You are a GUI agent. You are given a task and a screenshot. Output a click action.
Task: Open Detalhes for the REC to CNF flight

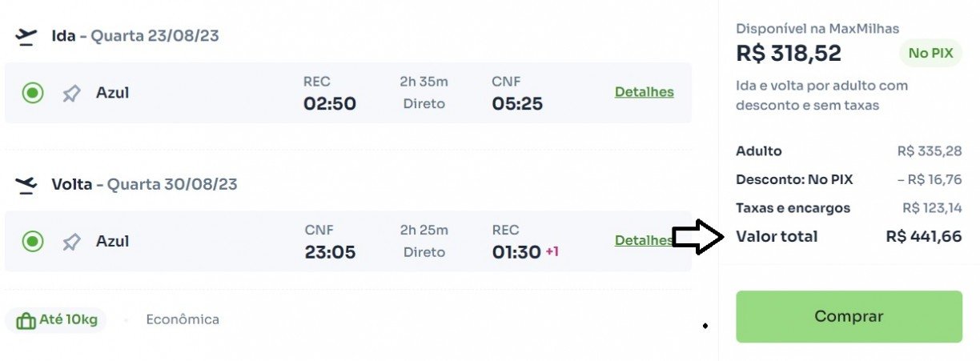pyautogui.click(x=644, y=92)
